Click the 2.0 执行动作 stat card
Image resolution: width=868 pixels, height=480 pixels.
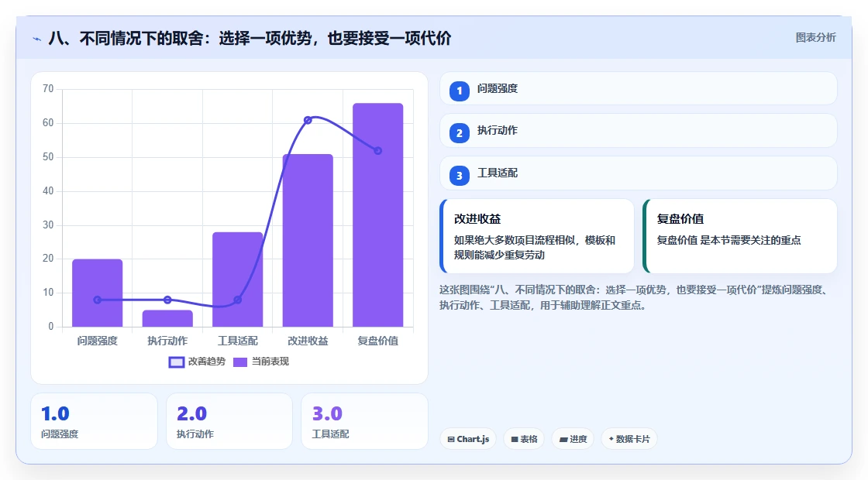pos(229,421)
